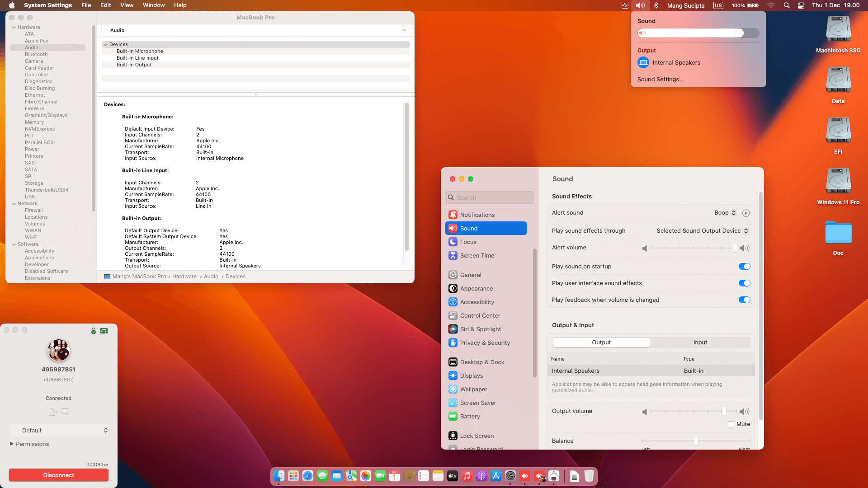Select the EFI drive on the desktop
868x488 pixels.
838,136
